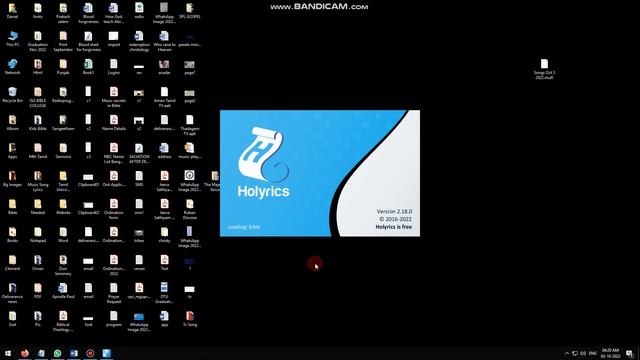Viewport: 640px width, 360px height.
Task: Select the Apostle Paul document icon
Action: coord(63,291)
